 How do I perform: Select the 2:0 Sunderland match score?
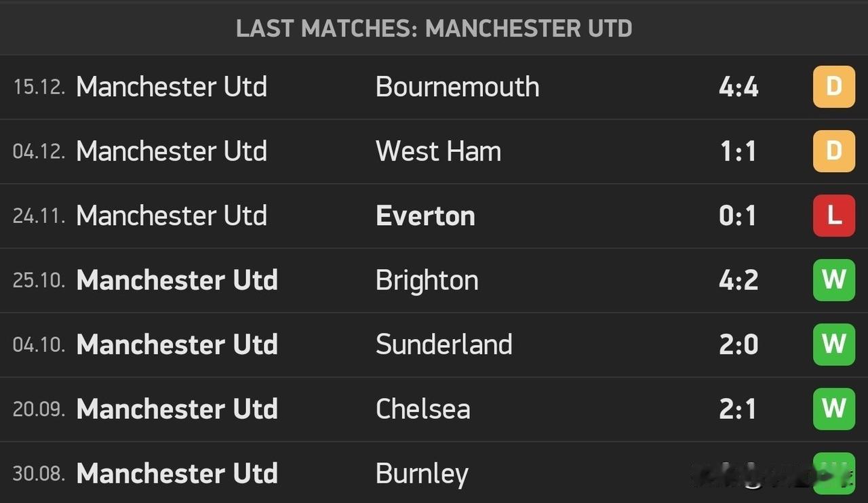pyautogui.click(x=738, y=344)
